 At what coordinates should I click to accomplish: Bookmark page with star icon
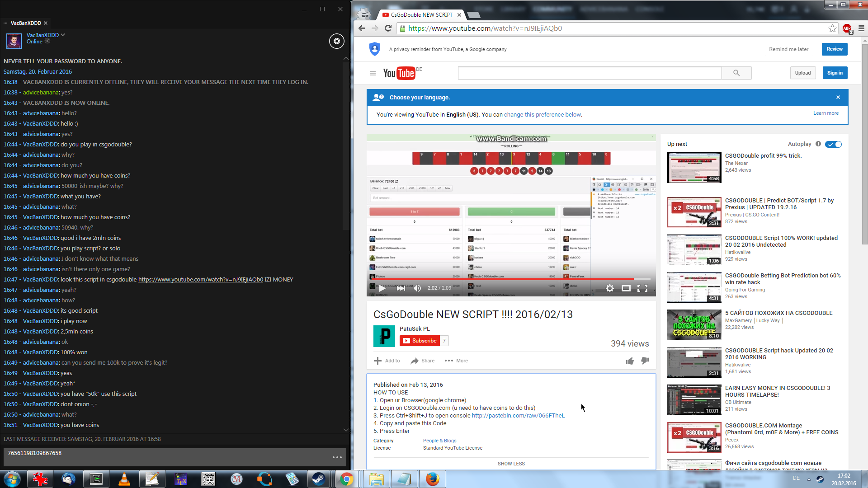[x=832, y=28]
